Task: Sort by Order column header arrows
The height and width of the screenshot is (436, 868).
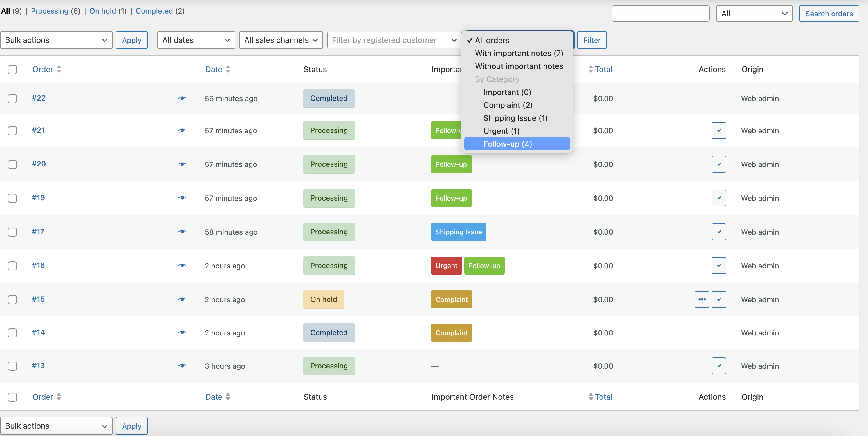Action: (59, 69)
